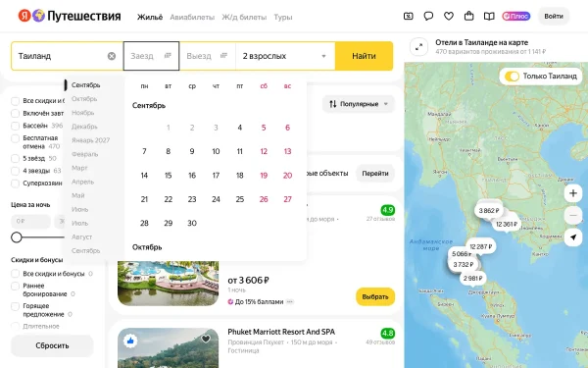Select Июнь in month list

pyautogui.click(x=80, y=209)
